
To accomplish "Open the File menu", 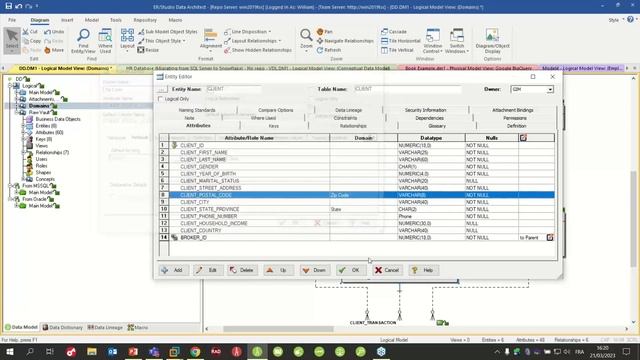I will pyautogui.click(x=12, y=20).
